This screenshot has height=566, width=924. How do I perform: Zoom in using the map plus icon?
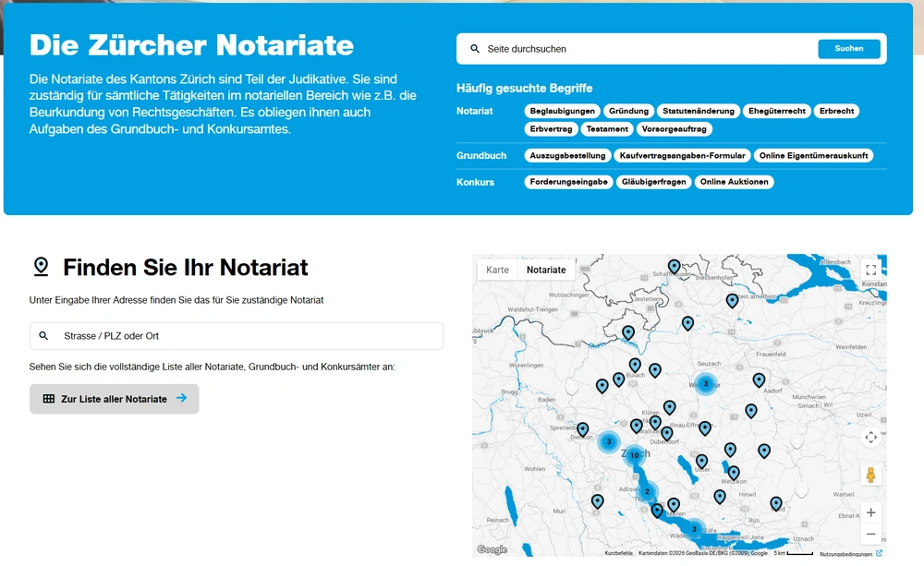click(870, 512)
